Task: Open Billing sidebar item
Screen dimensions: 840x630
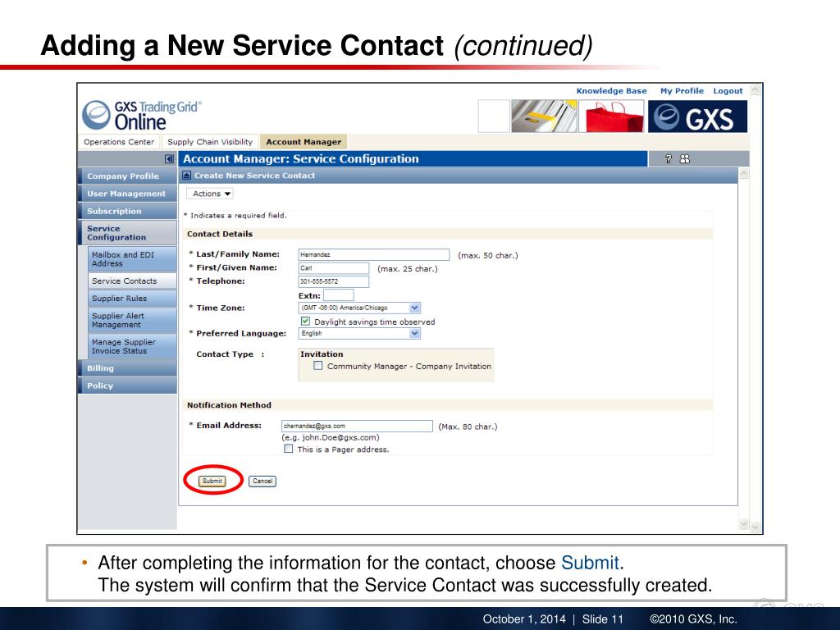Action: [x=127, y=368]
